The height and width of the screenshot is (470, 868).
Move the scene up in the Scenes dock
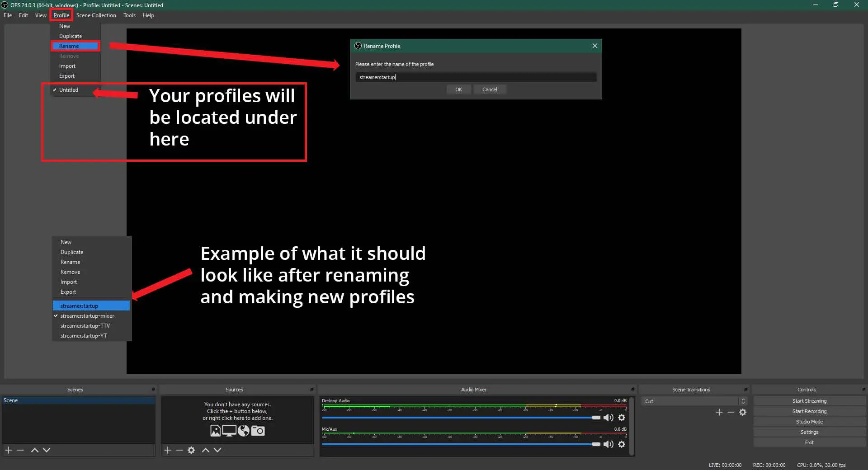click(34, 450)
